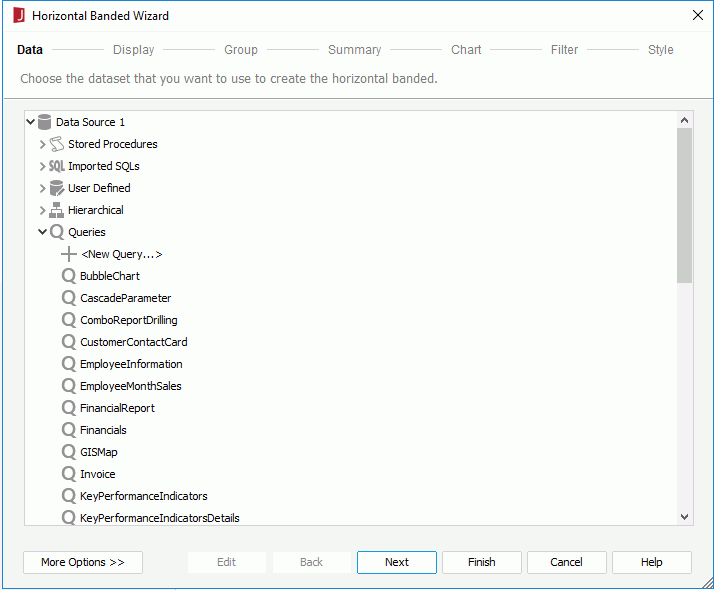
Task: Click the FinancialReport query icon
Action: [69, 408]
